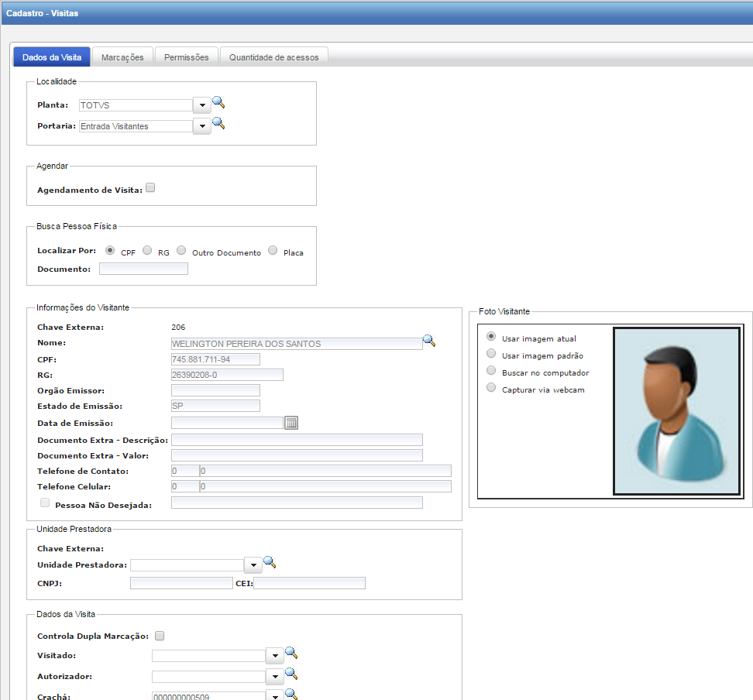Click the CNPJ input field
753x700 pixels.
tap(181, 583)
